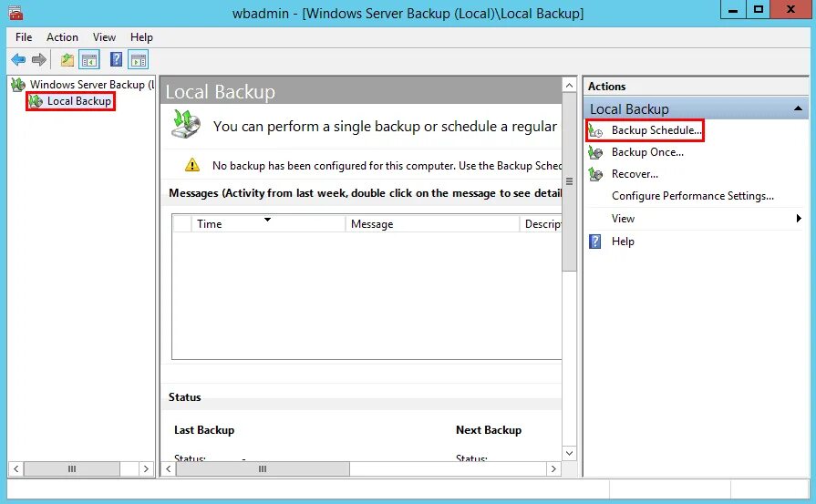Click the Actions pane title
816x504 pixels.
(607, 87)
